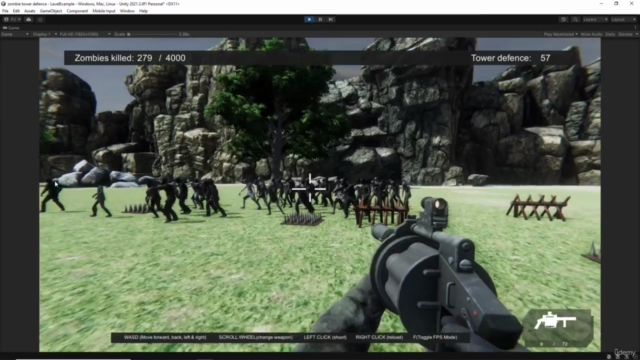This screenshot has height=360, width=640.
Task: Click the version control icon beside the cloud
Action: (x=40, y=19)
